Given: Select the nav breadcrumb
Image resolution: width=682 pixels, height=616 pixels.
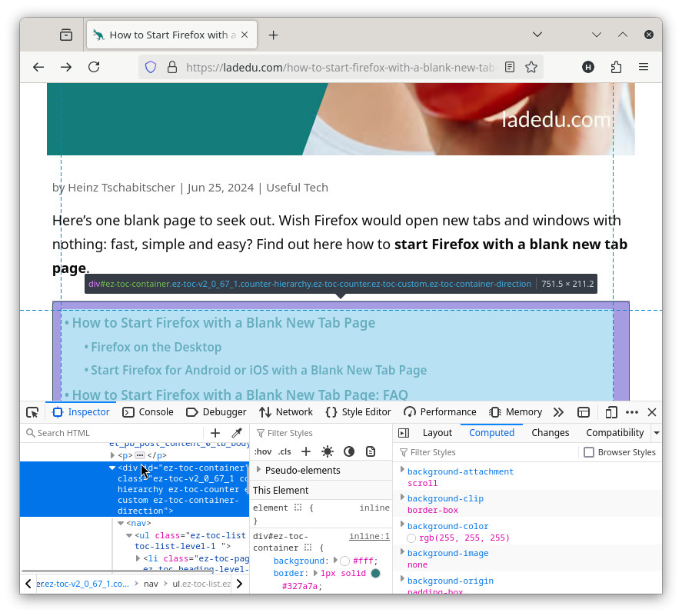Looking at the screenshot, I should pyautogui.click(x=151, y=584).
